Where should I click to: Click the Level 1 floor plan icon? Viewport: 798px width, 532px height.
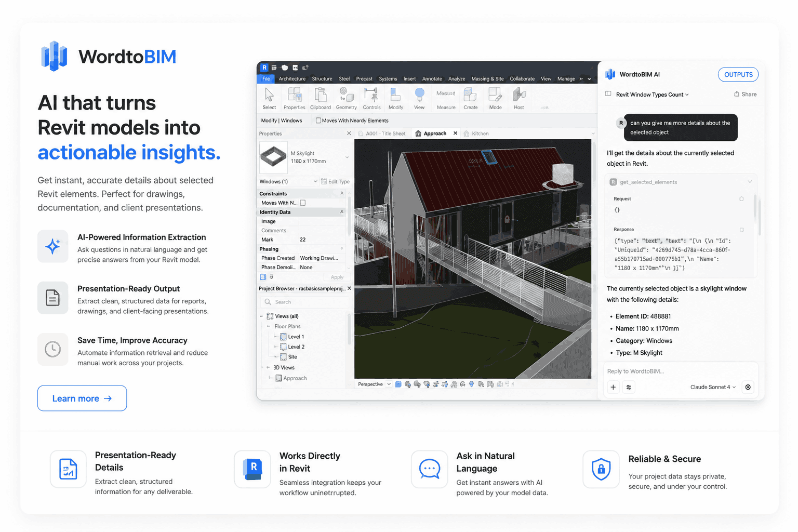283,337
